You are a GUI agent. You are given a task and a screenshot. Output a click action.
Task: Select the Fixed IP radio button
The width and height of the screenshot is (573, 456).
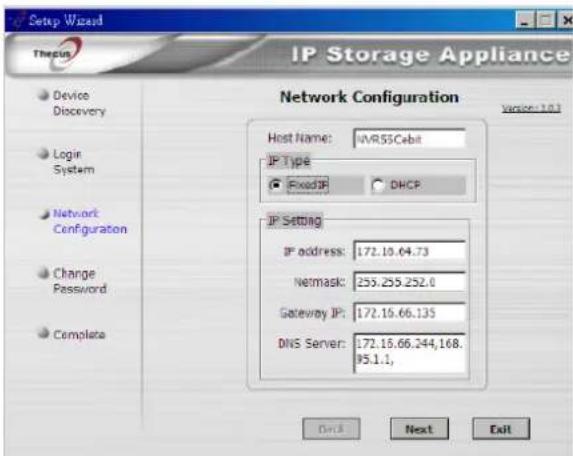(x=275, y=185)
